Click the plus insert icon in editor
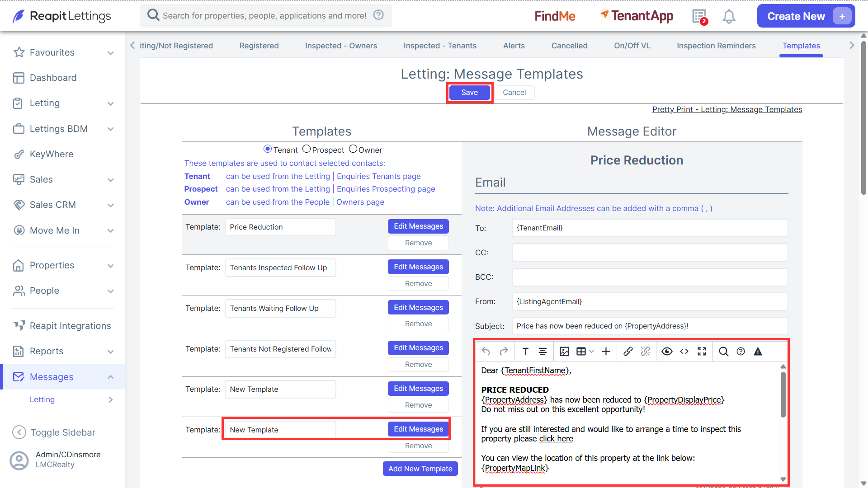 (606, 352)
